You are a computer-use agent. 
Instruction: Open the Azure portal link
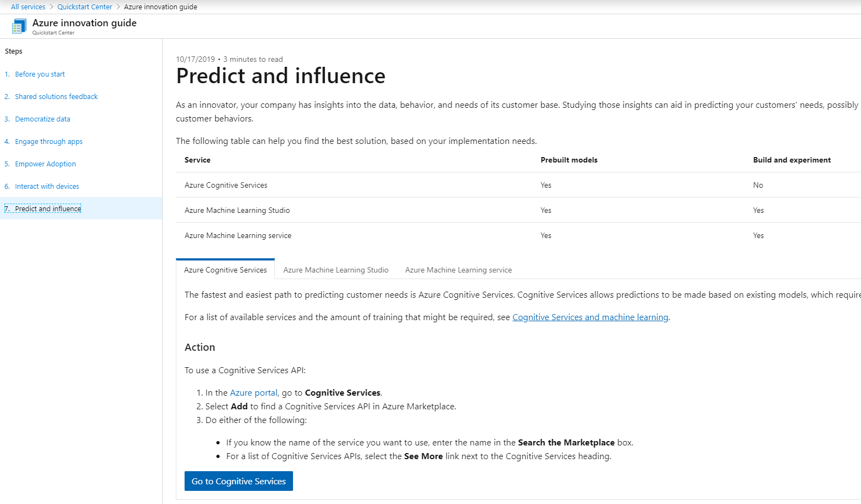click(x=254, y=393)
